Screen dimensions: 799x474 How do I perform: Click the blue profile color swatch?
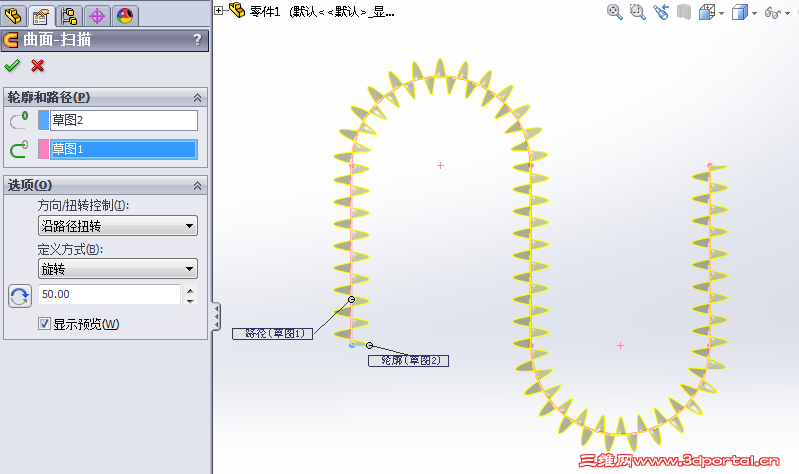(x=43, y=120)
